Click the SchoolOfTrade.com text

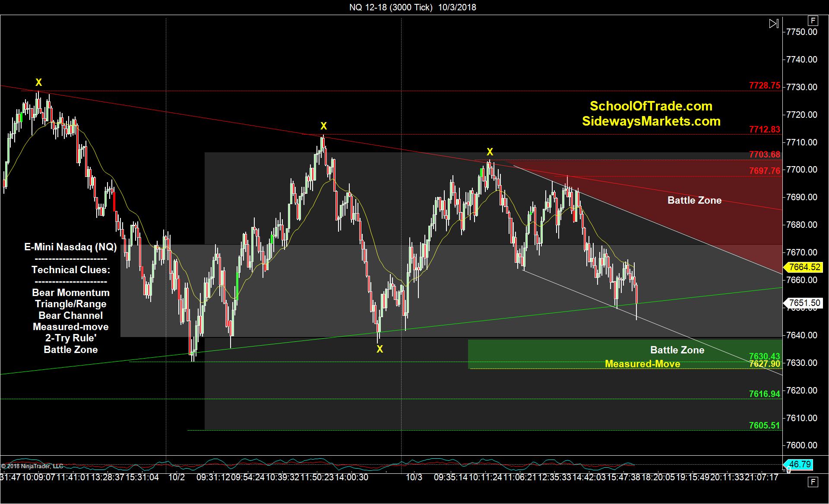(x=651, y=106)
